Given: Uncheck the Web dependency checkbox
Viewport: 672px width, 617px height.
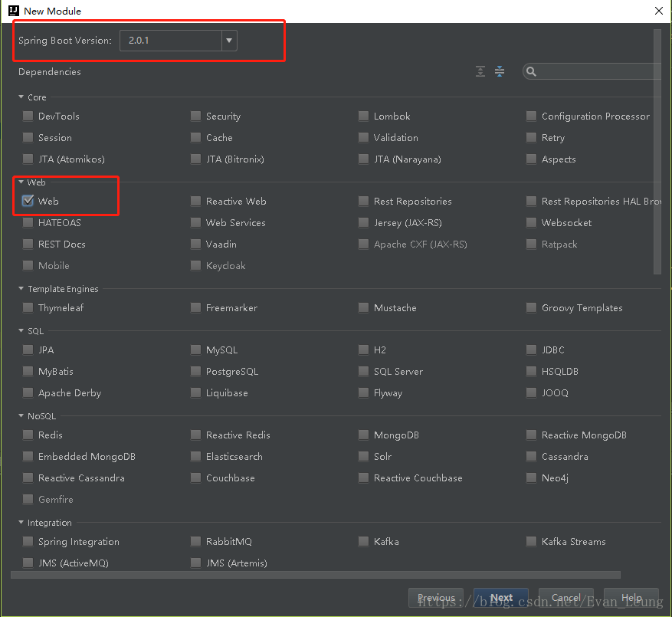Looking at the screenshot, I should pos(28,201).
